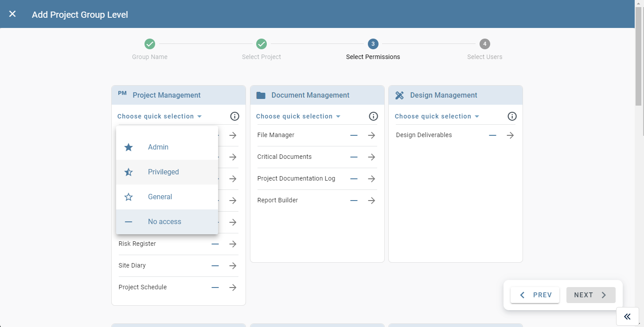Set Critical Documents to no access
The height and width of the screenshot is (327, 644).
tap(354, 157)
